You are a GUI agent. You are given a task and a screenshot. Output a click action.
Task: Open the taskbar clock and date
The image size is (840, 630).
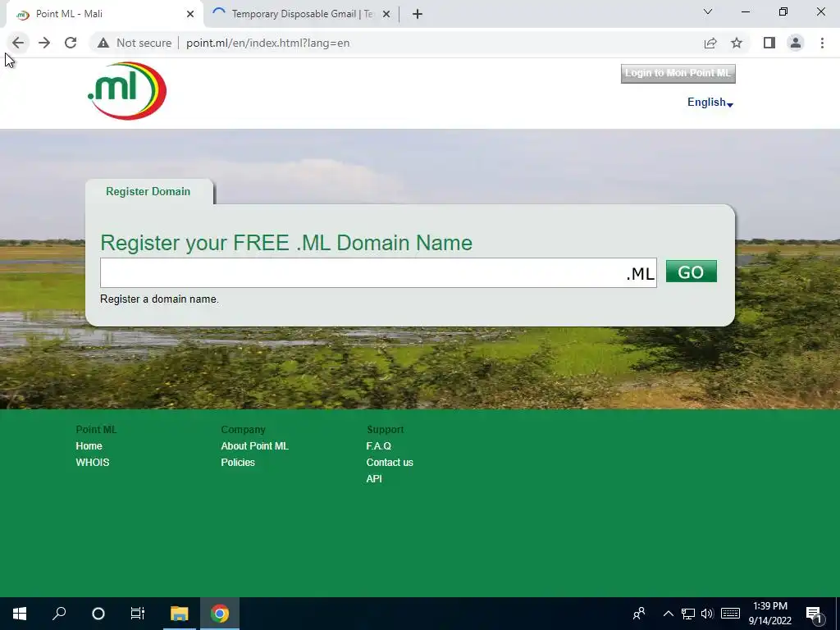[769, 614]
